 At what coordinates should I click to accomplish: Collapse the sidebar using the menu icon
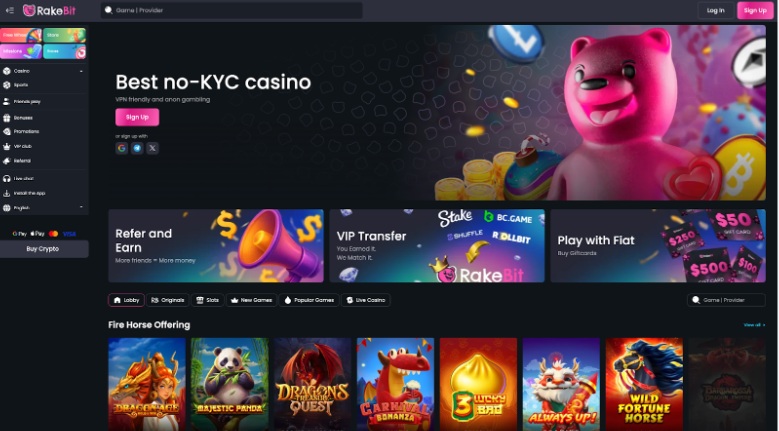[9, 10]
